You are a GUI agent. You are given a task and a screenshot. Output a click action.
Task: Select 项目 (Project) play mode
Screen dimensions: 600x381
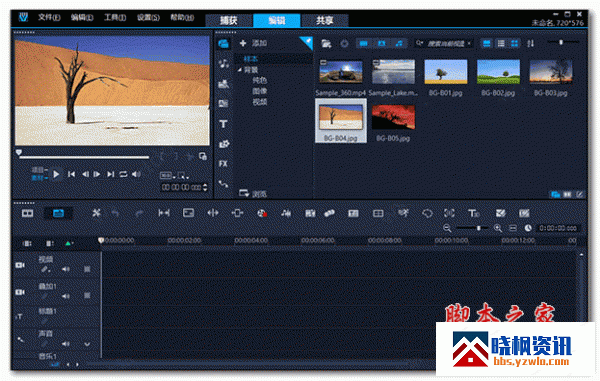click(38, 170)
